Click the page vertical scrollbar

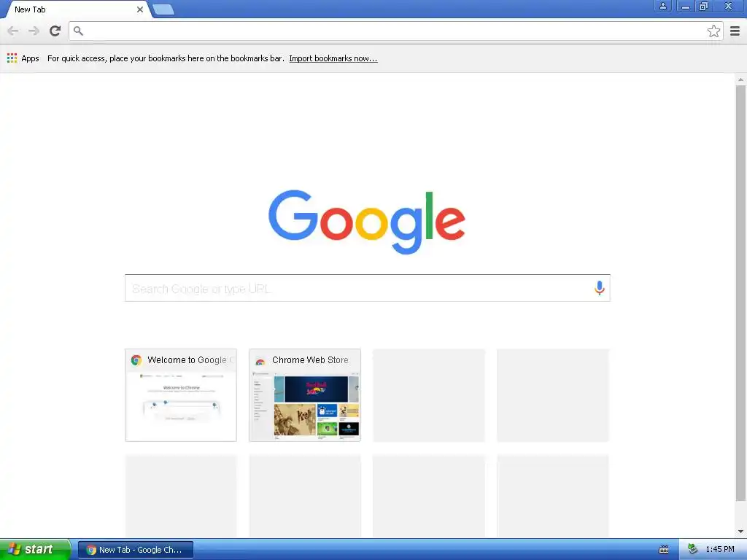pyautogui.click(x=740, y=293)
